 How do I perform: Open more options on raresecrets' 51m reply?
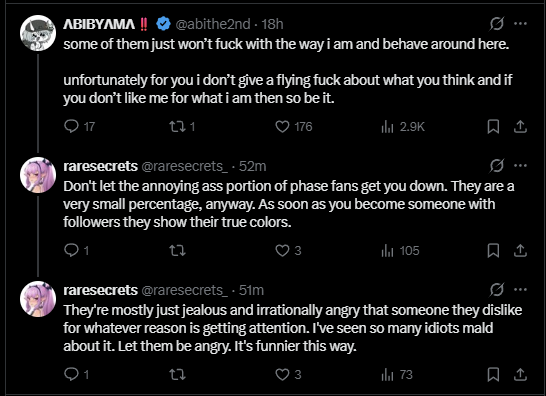tap(520, 289)
